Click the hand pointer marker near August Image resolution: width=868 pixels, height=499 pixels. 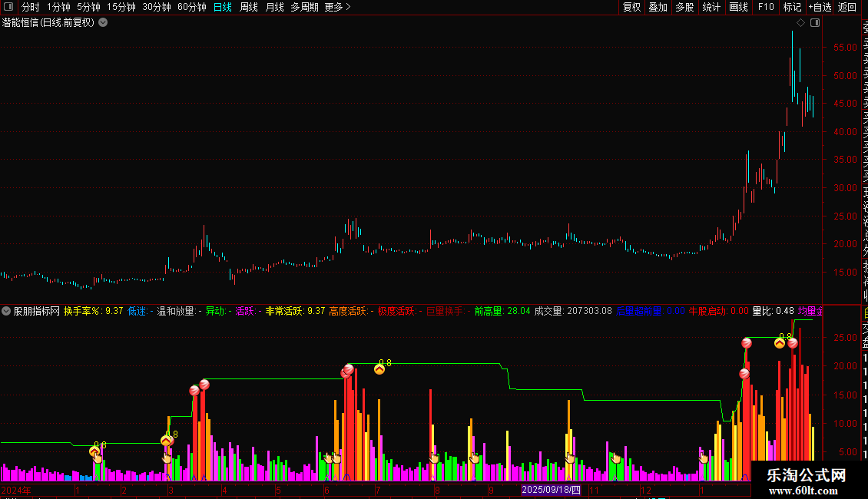coord(434,458)
